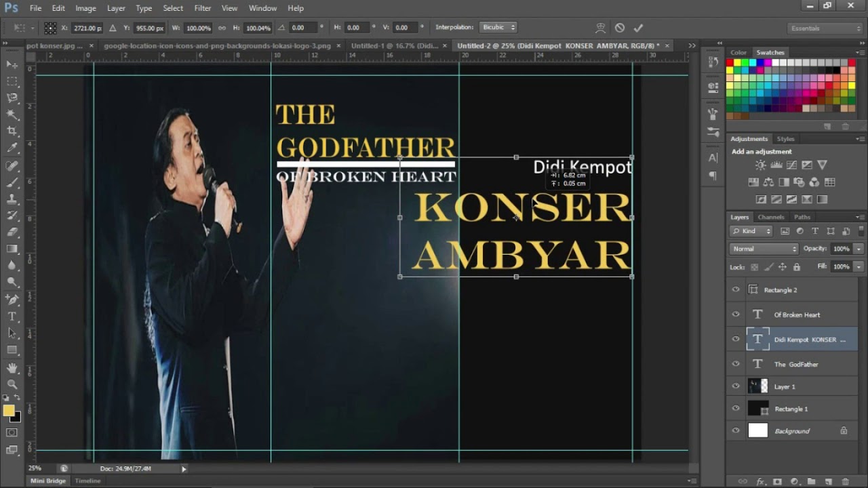Screen dimensions: 868x488
Task: Open the Layers panel options menu
Action: coord(859,218)
